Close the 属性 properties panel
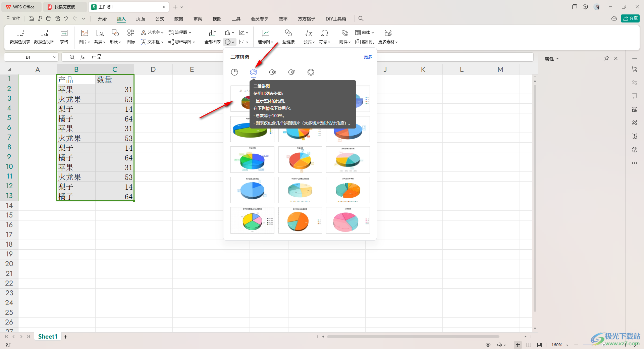Screen dimensions: 644x349 (x=616, y=58)
